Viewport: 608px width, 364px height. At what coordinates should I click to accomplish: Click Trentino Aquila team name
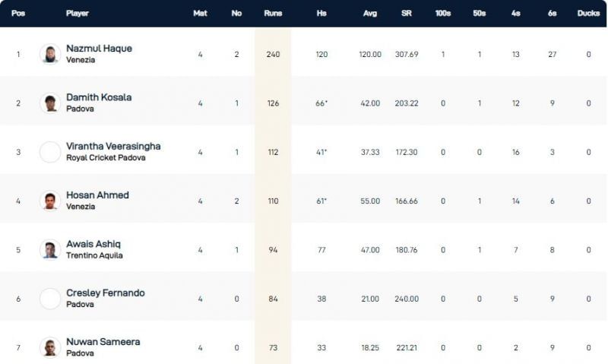point(94,255)
